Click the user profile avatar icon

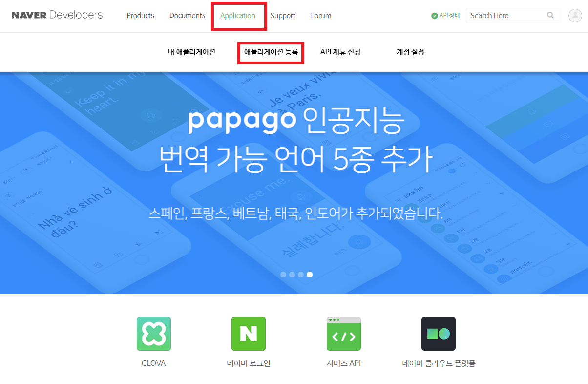[575, 16]
